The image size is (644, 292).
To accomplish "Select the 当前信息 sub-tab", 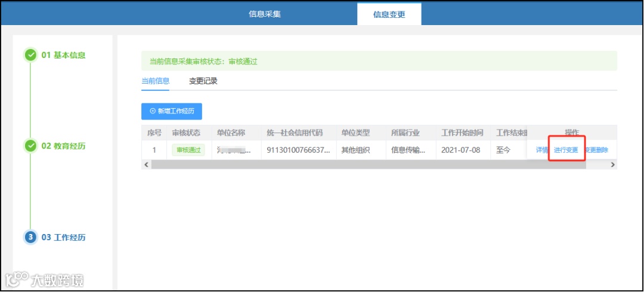I will point(155,81).
